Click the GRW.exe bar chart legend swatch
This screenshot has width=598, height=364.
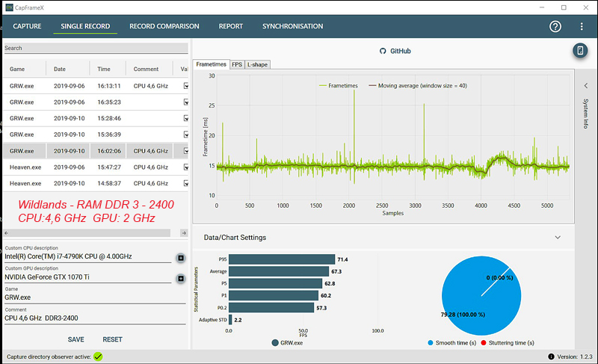275,342
